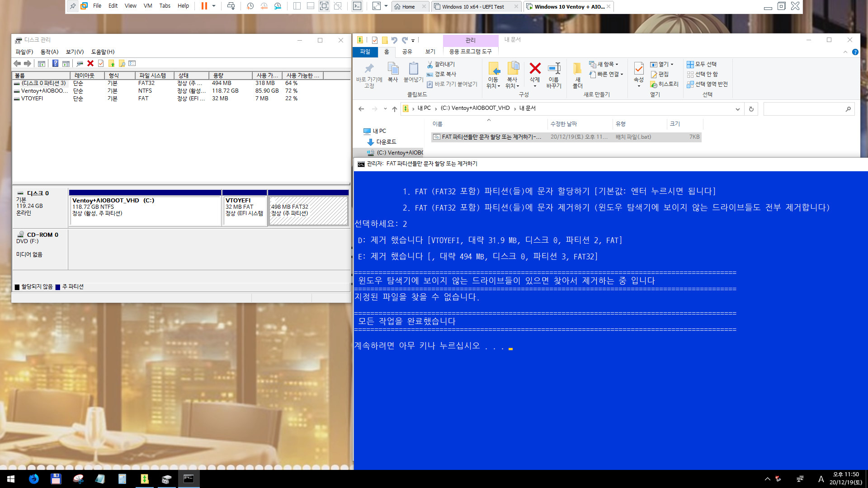Collapse the Explorer ribbon with chevron

click(x=845, y=52)
